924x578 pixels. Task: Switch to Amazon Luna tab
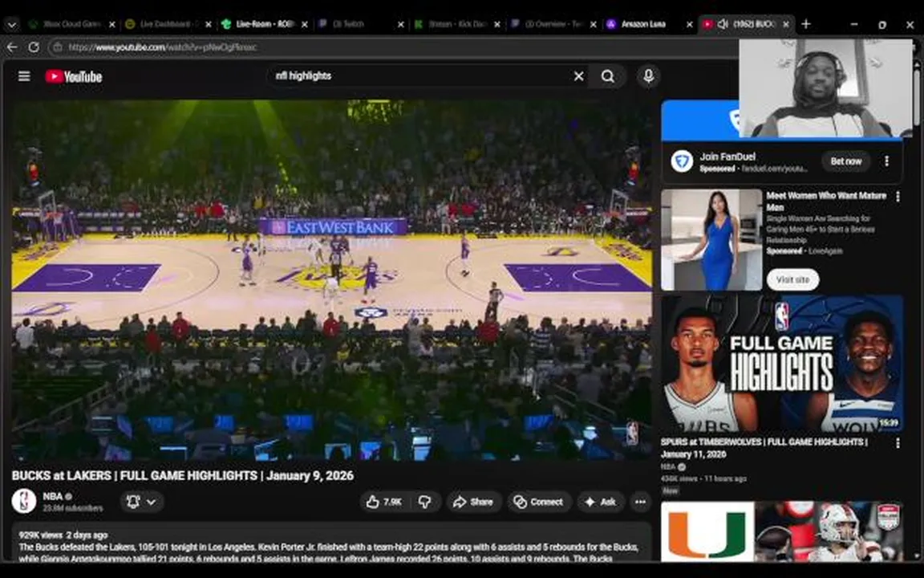tap(647, 24)
